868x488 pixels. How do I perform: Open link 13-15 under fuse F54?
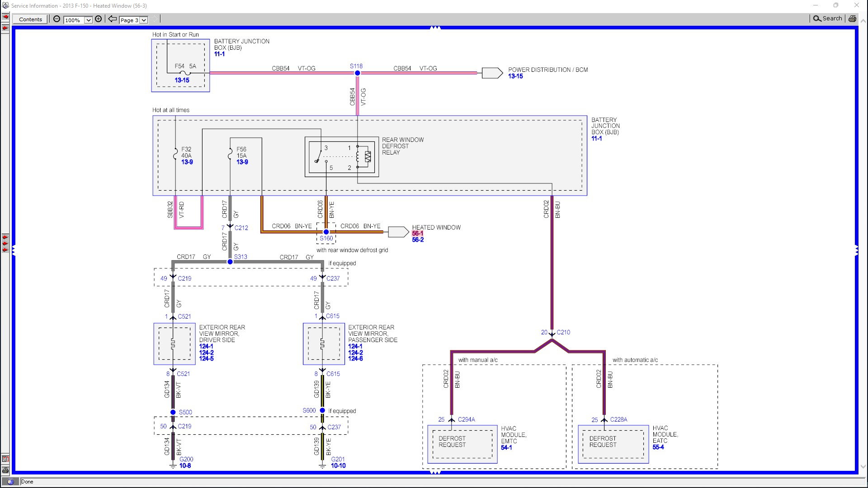pos(182,80)
